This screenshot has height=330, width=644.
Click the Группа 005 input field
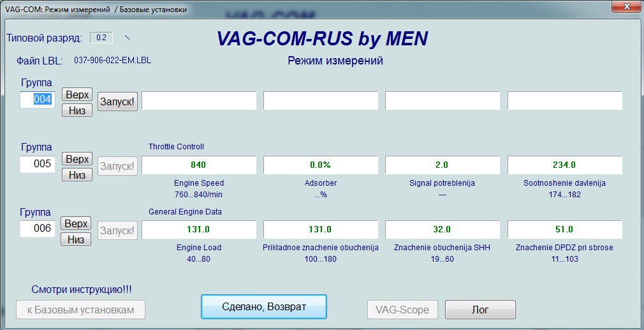[x=38, y=164]
